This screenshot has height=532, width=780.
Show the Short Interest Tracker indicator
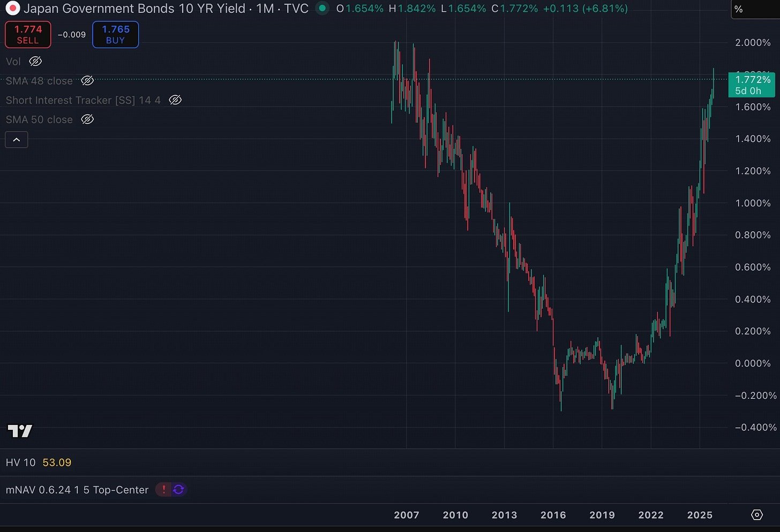pos(175,100)
